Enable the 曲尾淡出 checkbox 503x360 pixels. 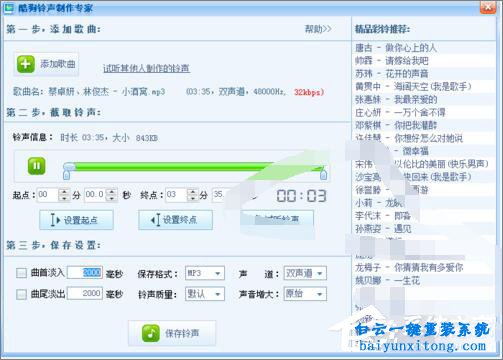tap(21, 294)
